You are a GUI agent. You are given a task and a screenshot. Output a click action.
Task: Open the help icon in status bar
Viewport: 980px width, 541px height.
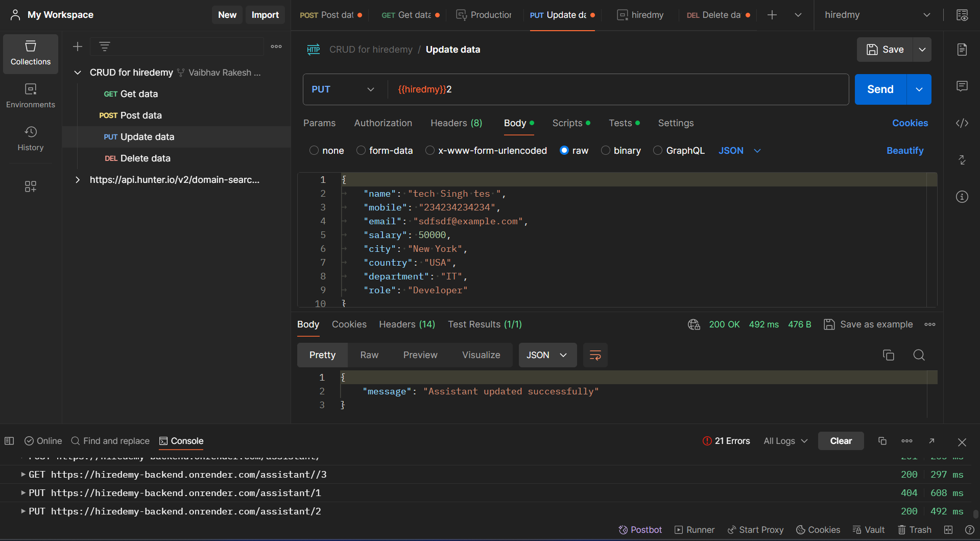(970, 530)
